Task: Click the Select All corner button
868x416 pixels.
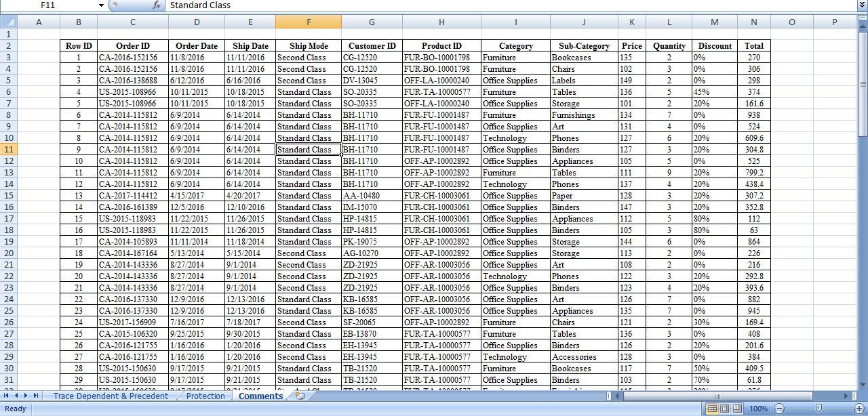Action: [8, 22]
